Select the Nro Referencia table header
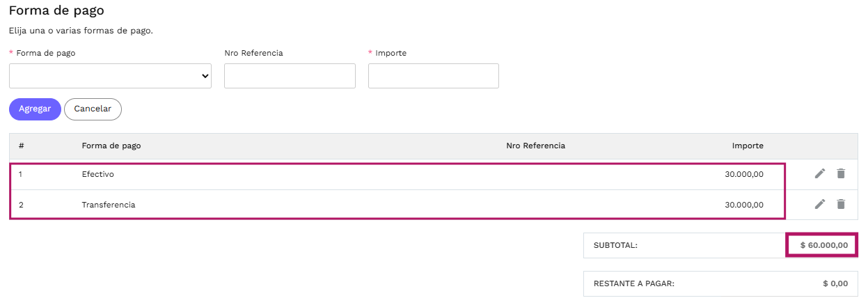The width and height of the screenshot is (868, 305). pos(535,146)
